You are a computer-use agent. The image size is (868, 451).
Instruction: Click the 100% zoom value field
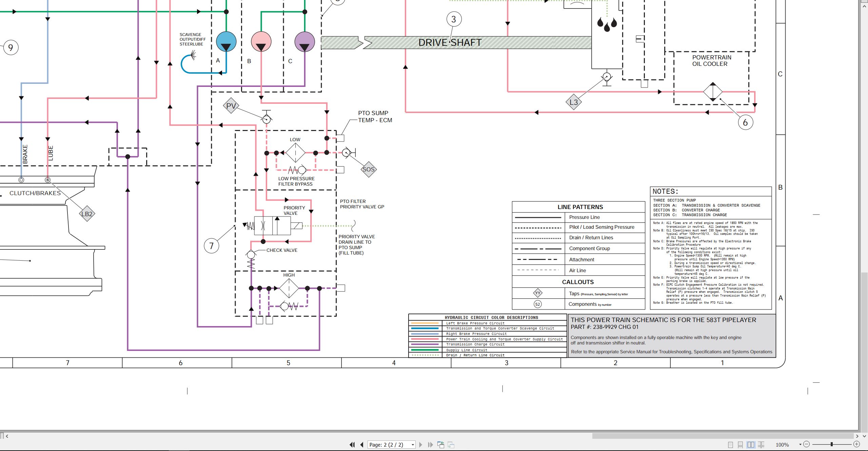pos(783,445)
